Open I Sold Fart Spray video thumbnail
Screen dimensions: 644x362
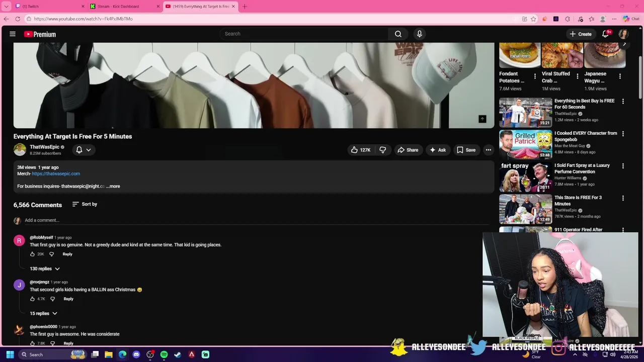(x=525, y=176)
